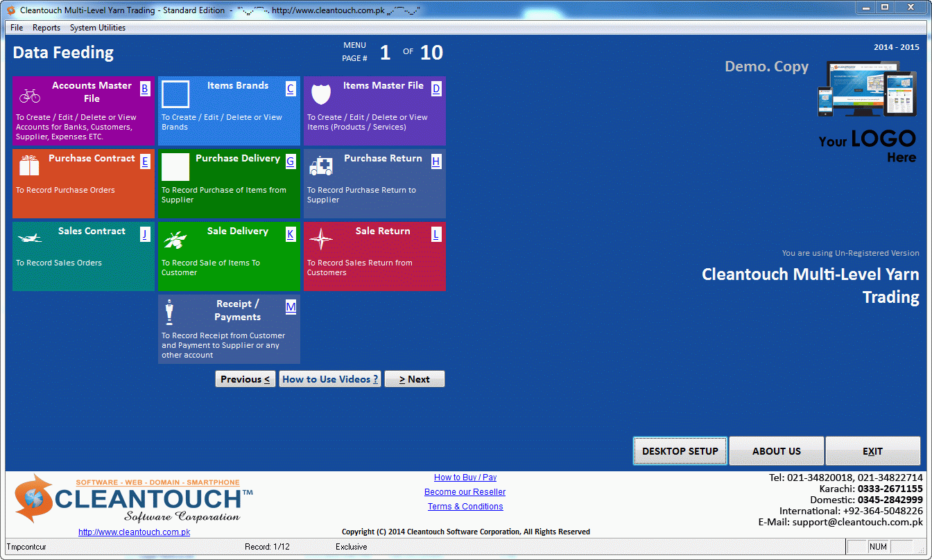
Task: Click shortcut letter K for Sale Delivery
Action: (x=290, y=234)
